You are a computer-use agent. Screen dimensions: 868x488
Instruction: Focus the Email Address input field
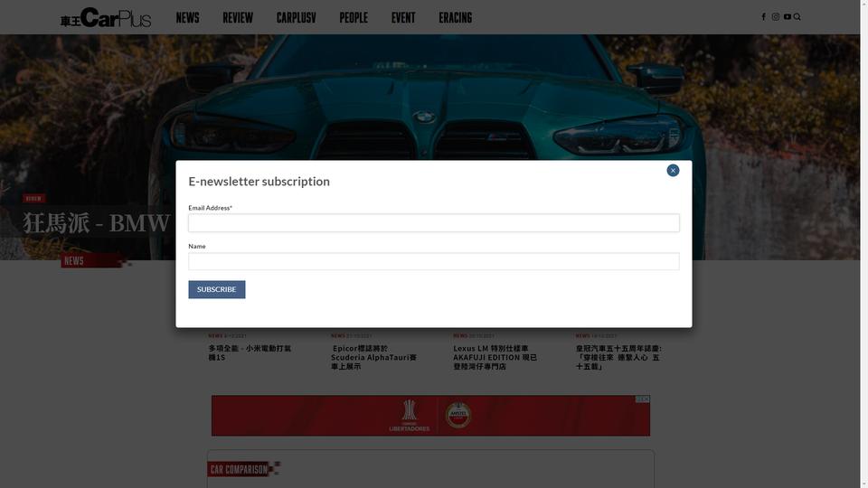(433, 223)
